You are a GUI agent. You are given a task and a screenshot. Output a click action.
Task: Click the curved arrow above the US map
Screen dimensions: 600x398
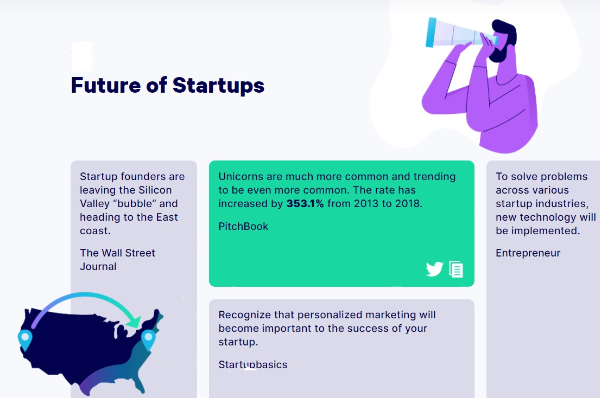86,310
